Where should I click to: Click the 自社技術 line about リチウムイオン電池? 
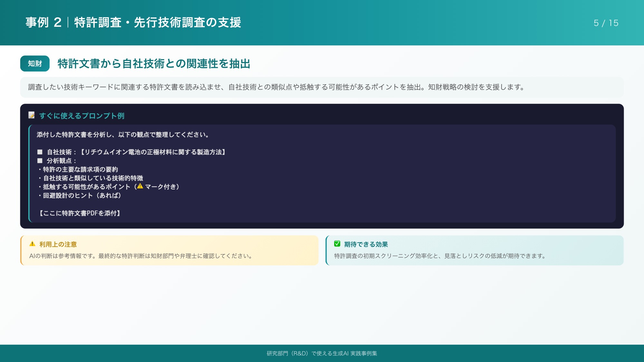[x=131, y=152]
